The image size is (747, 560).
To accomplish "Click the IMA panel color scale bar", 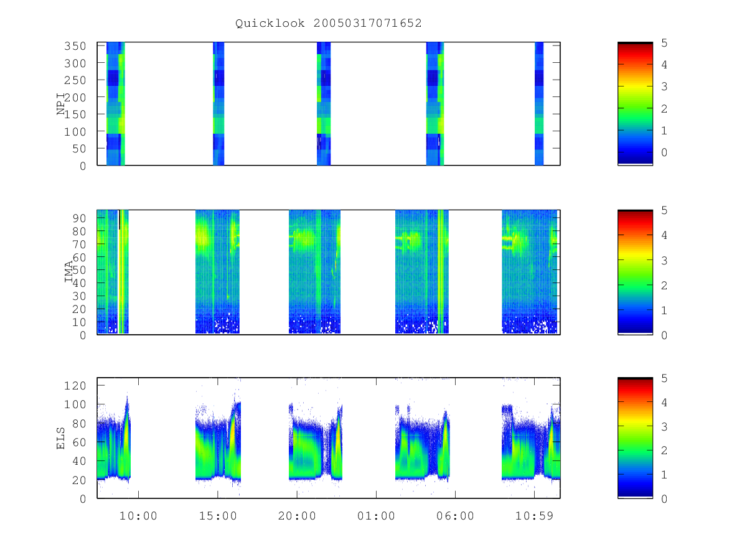I will (635, 272).
